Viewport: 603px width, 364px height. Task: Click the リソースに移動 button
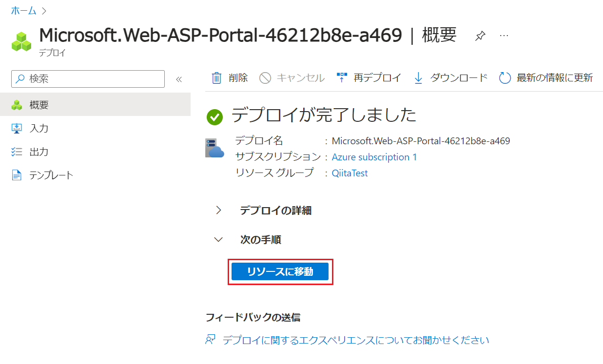(x=280, y=272)
